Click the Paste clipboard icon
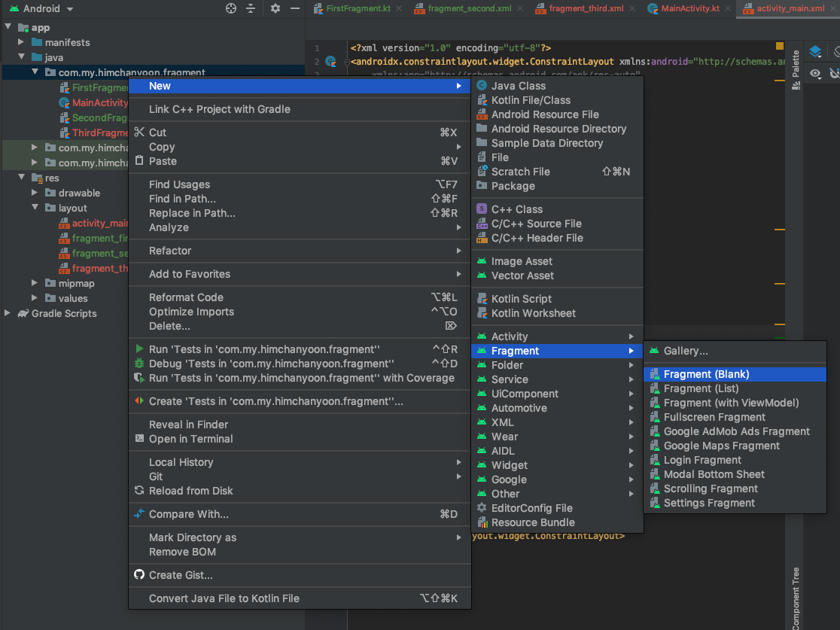840x630 pixels. pyautogui.click(x=139, y=161)
